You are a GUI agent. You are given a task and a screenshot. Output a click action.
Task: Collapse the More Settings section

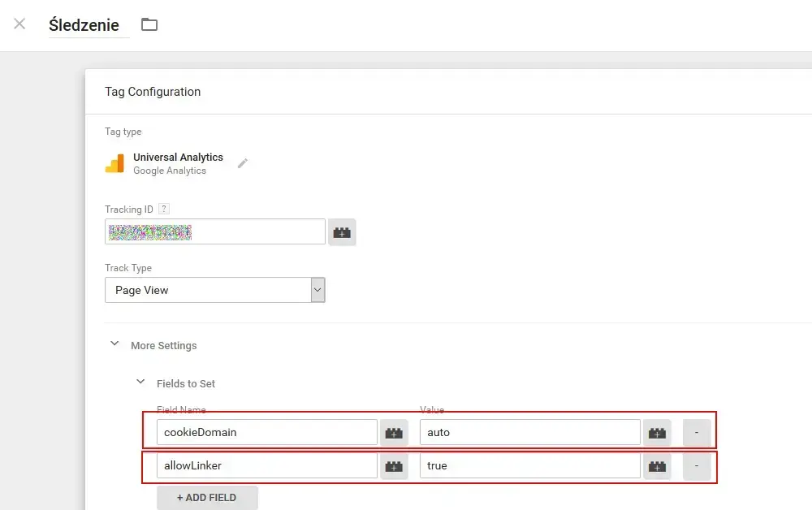coord(114,344)
